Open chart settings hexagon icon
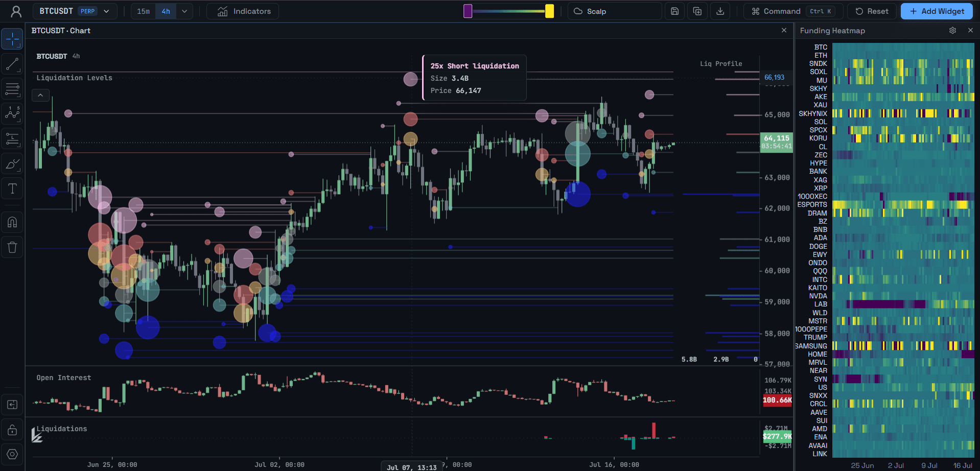The width and height of the screenshot is (980, 471). 12,454
